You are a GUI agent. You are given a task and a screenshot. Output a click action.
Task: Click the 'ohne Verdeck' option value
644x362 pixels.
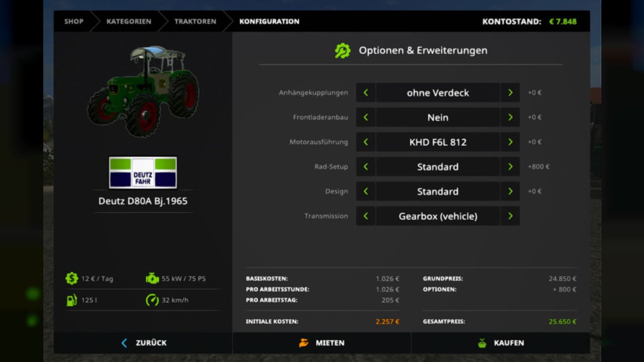point(438,93)
